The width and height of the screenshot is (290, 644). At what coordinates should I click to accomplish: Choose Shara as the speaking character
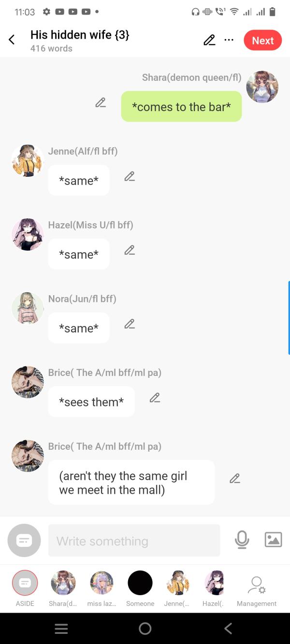[63, 588]
